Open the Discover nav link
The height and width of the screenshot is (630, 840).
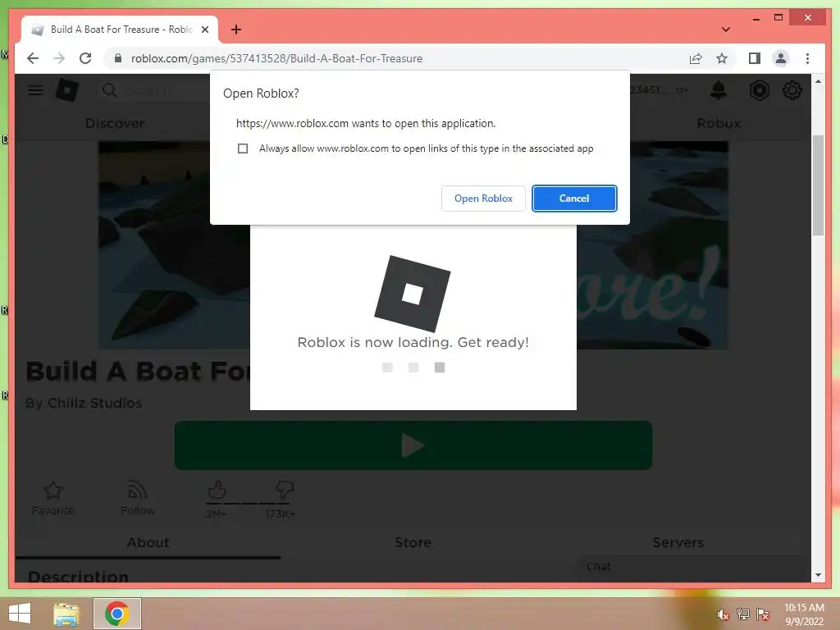(x=115, y=123)
